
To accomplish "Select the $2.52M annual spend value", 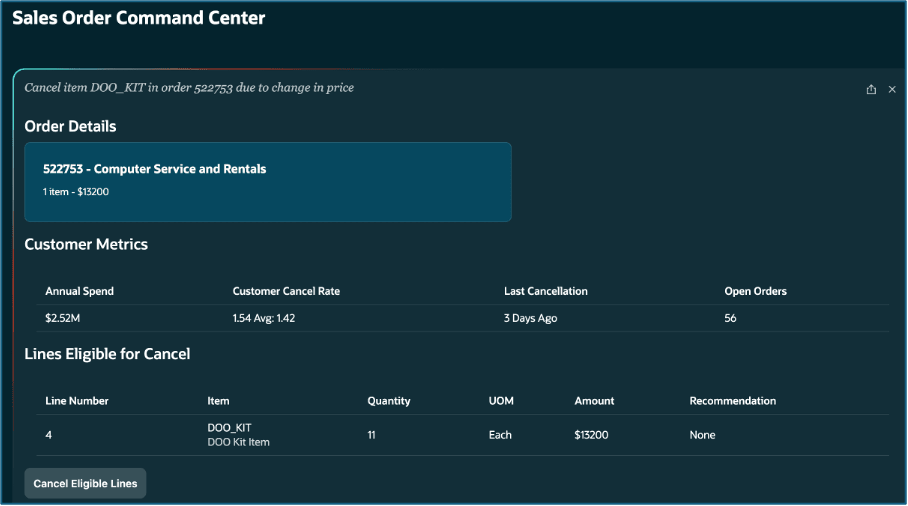I will pyautogui.click(x=63, y=318).
